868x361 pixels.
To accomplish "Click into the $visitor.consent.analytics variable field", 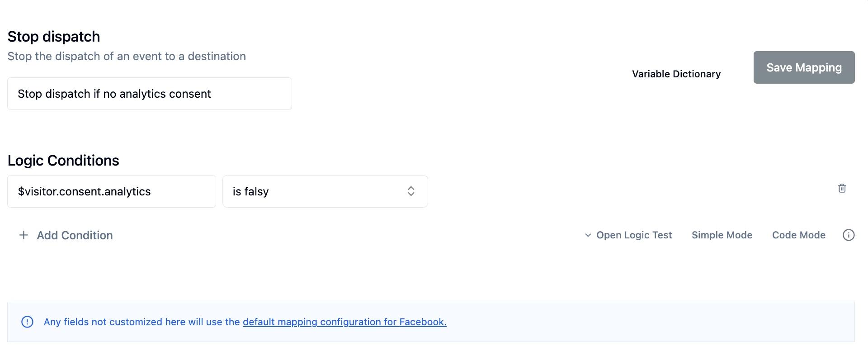I will [x=112, y=191].
